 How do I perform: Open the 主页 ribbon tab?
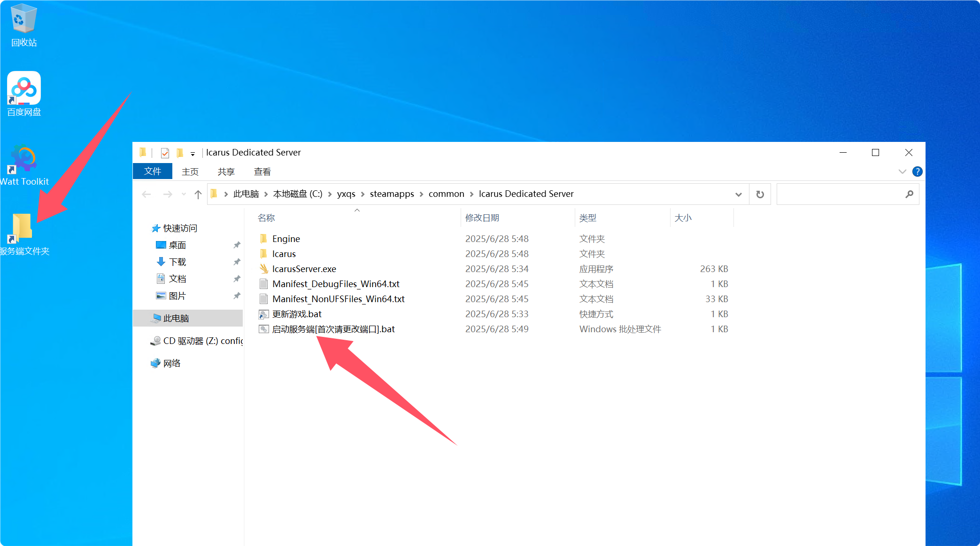point(190,172)
